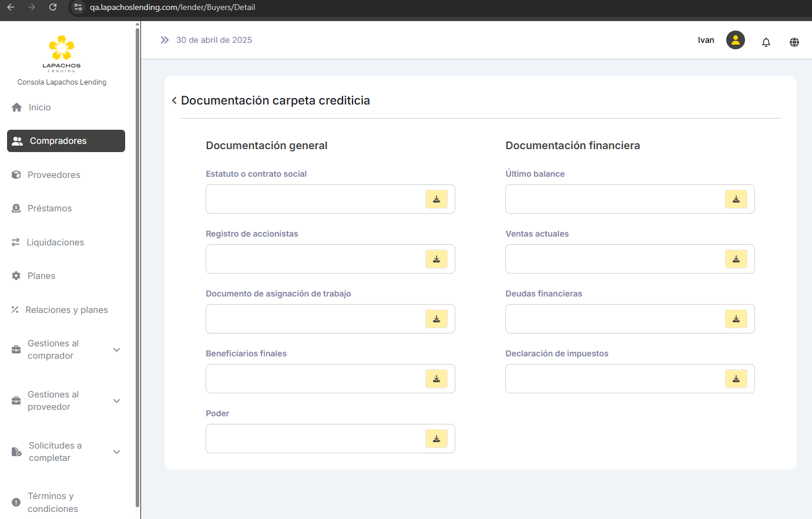The height and width of the screenshot is (519, 812).
Task: Collapse the sidebar with double chevron
Action: click(165, 40)
